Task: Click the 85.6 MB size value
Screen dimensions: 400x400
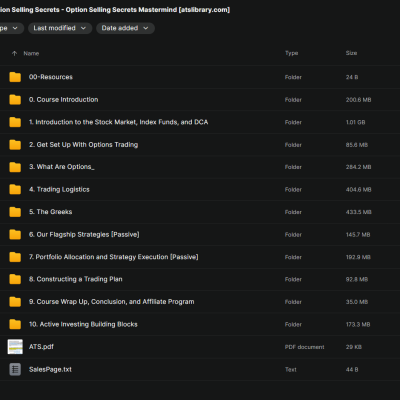Action: 357,145
